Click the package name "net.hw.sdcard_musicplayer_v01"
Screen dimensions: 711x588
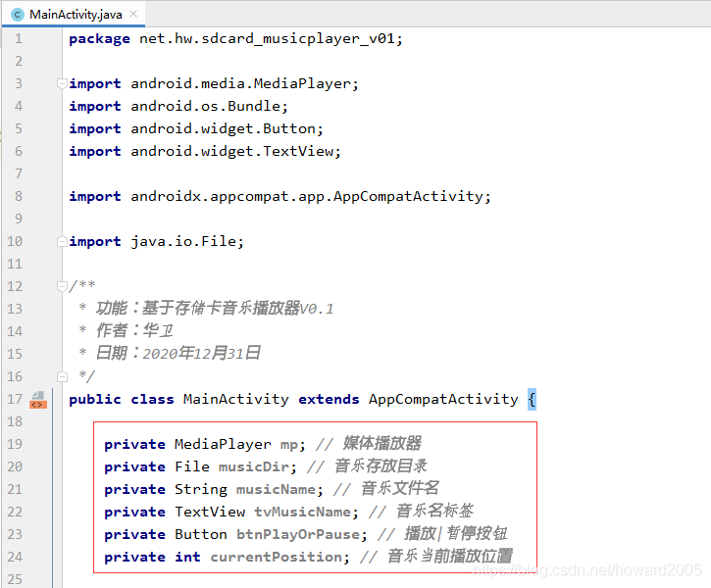[x=266, y=39]
